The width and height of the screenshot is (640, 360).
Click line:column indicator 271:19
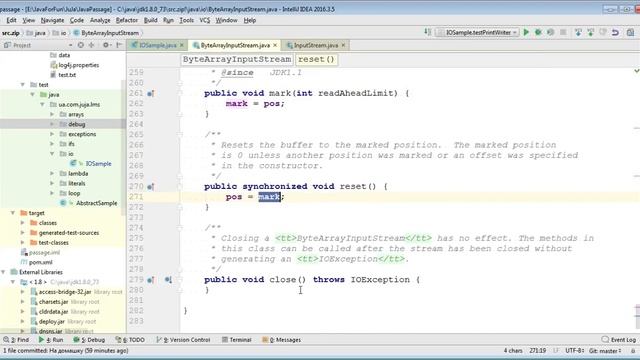[x=538, y=351]
